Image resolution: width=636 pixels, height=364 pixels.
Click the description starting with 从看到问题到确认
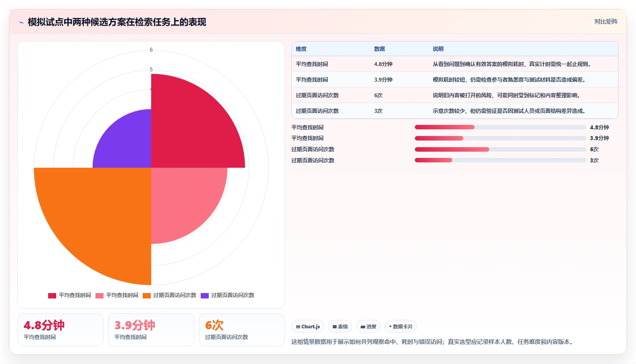[x=512, y=64]
